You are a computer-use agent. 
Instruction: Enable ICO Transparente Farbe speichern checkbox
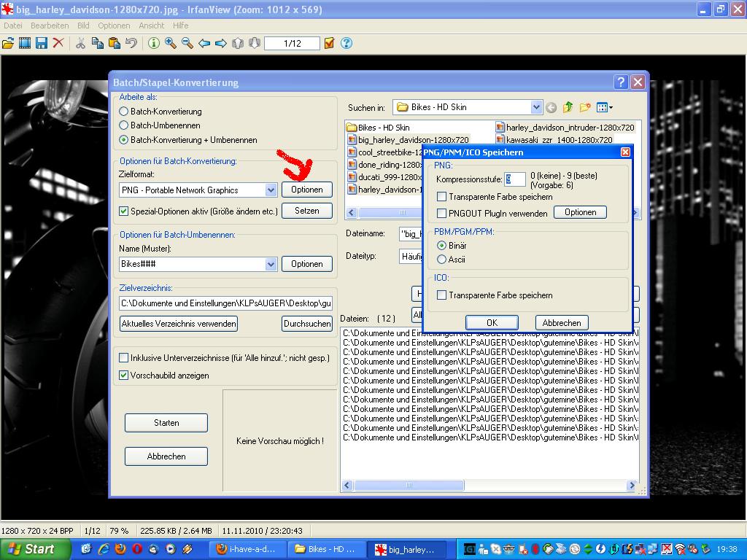tap(441, 295)
